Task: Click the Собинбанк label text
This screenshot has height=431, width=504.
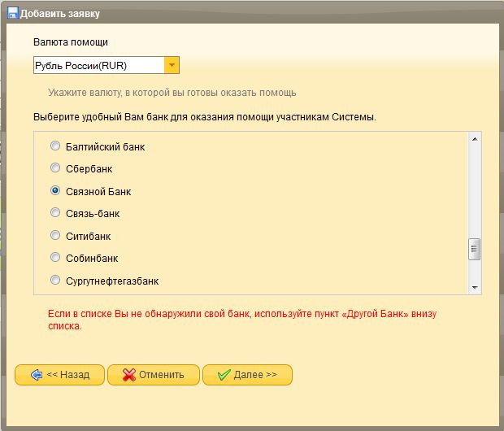Action: [x=92, y=259]
